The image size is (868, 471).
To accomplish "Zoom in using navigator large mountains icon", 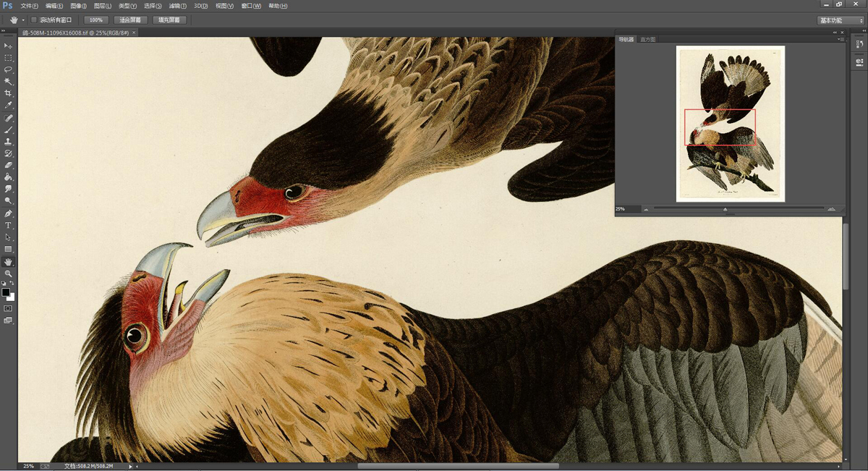I will 832,209.
